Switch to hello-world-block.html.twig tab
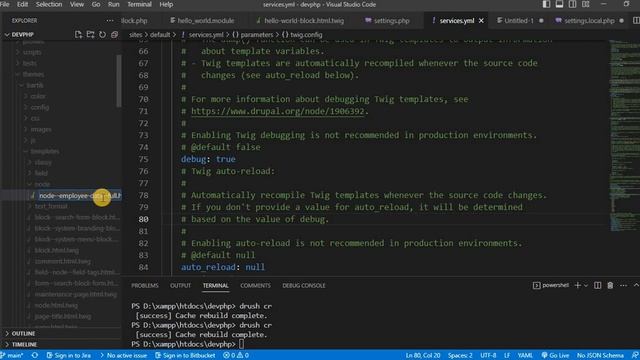Image resolution: width=640 pixels, height=360 pixels. tap(300, 20)
